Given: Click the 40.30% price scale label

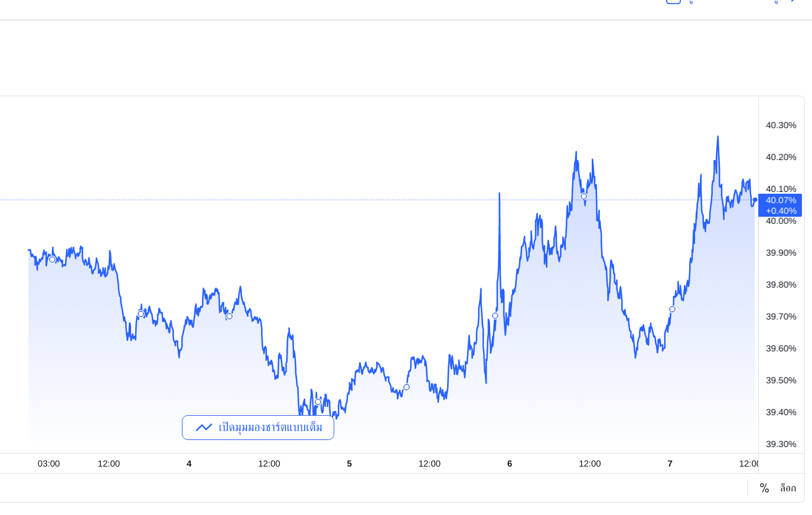Looking at the screenshot, I should [x=781, y=125].
